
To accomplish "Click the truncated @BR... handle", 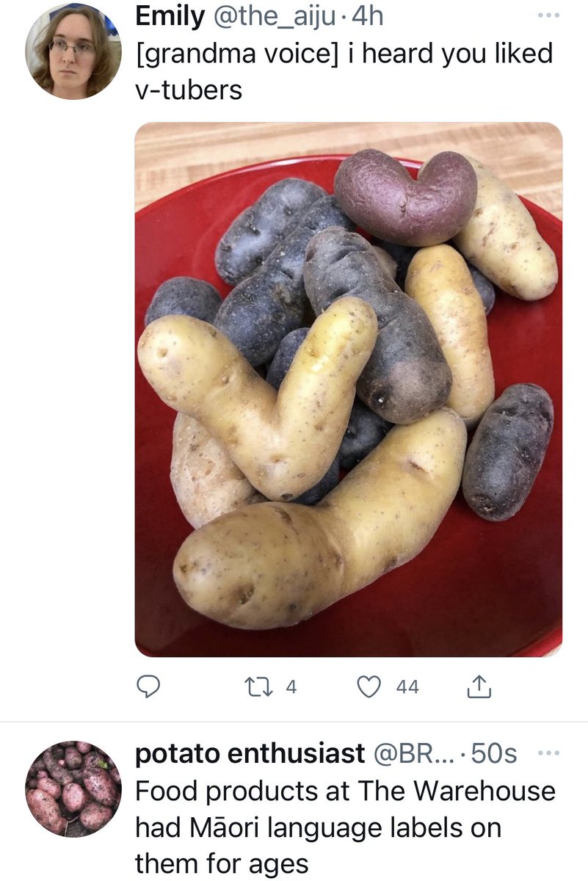I will [415, 753].
